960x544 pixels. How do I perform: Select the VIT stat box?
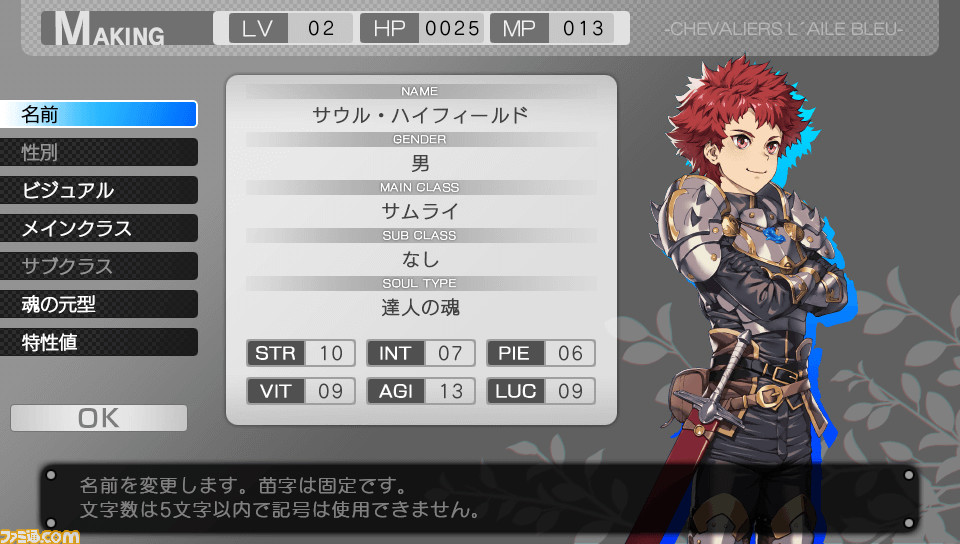tap(301, 391)
